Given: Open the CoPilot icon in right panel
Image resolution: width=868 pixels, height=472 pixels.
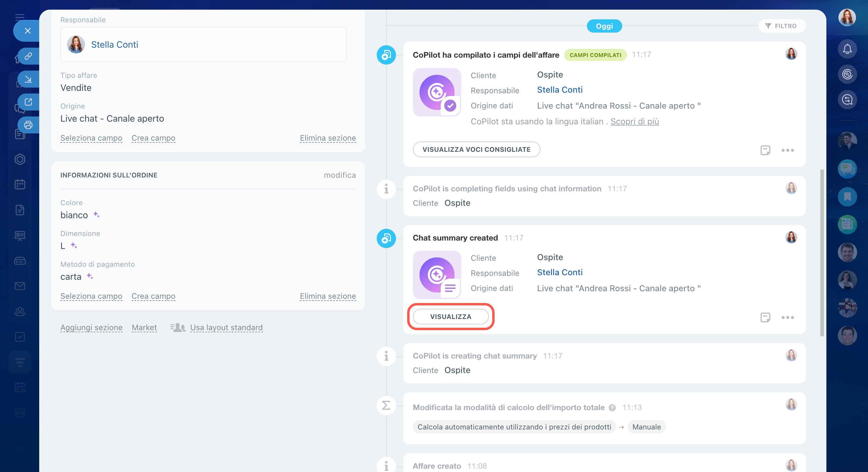Looking at the screenshot, I should tap(847, 74).
